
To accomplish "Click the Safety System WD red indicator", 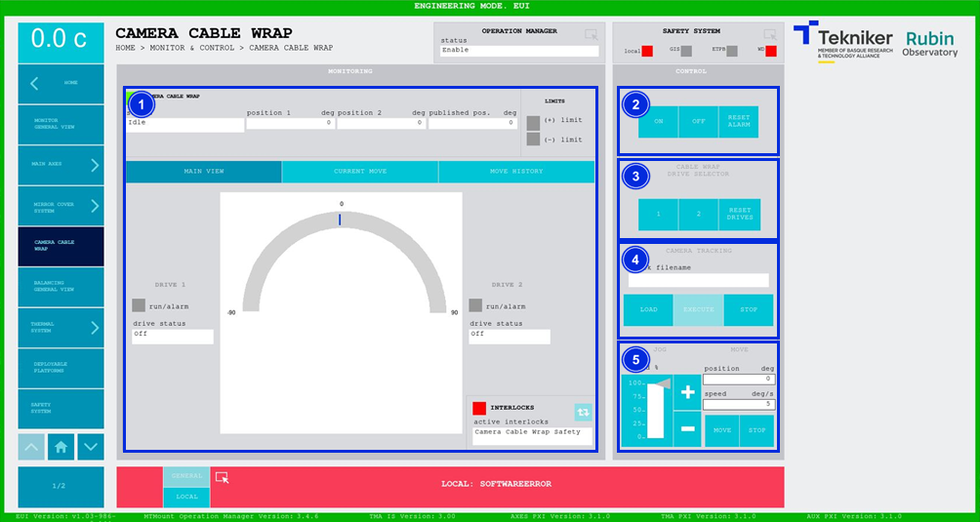I will [x=771, y=51].
